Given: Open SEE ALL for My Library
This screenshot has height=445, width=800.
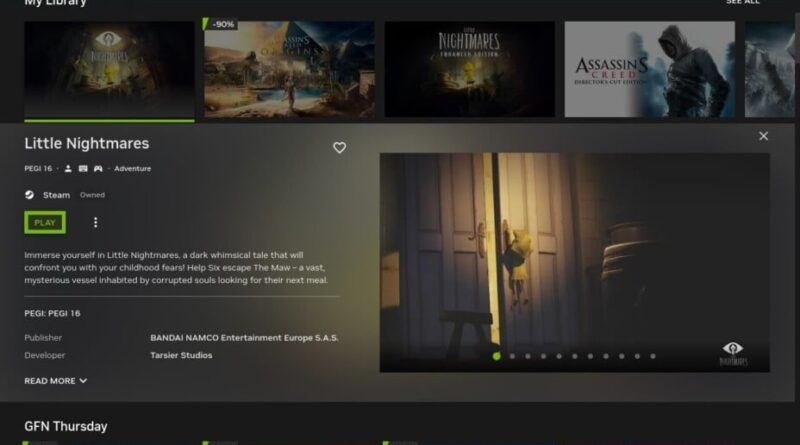Looking at the screenshot, I should point(743,2).
